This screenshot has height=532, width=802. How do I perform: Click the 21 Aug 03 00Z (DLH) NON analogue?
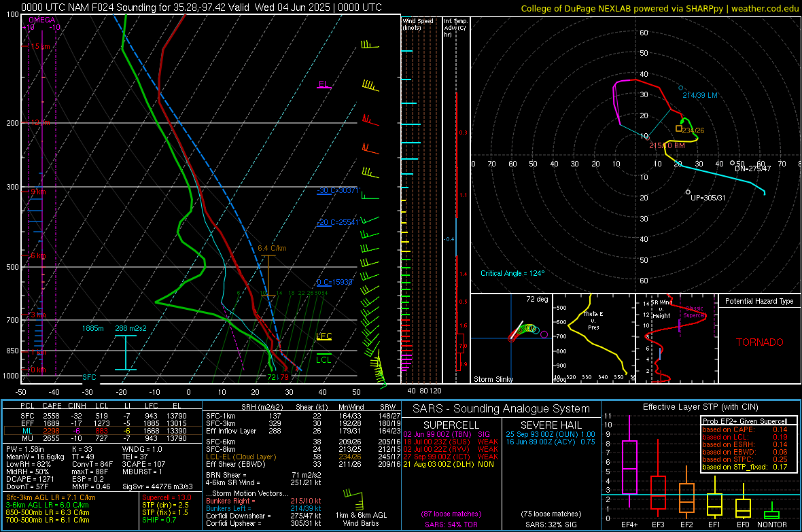click(449, 464)
